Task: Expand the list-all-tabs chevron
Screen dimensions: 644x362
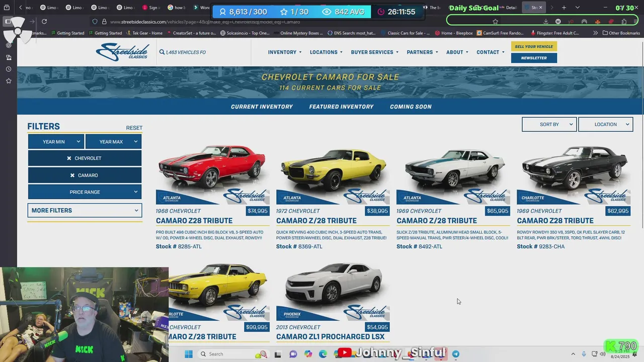Action: [x=577, y=8]
